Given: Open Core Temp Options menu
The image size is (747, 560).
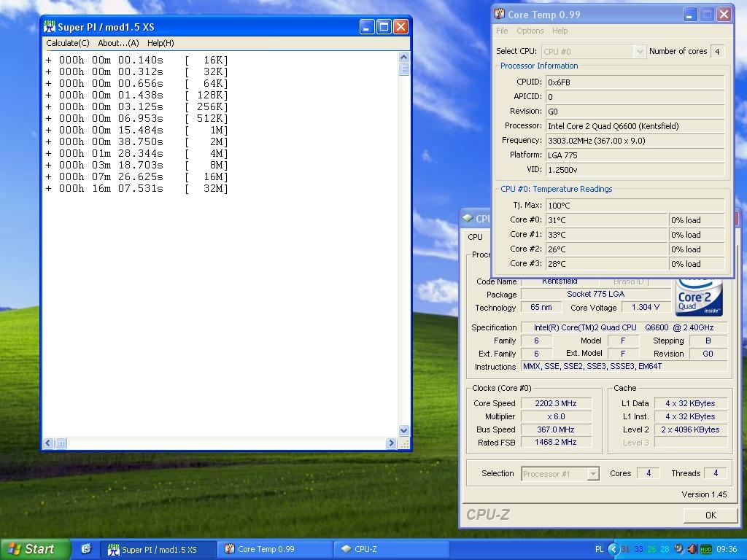Looking at the screenshot, I should [x=530, y=31].
